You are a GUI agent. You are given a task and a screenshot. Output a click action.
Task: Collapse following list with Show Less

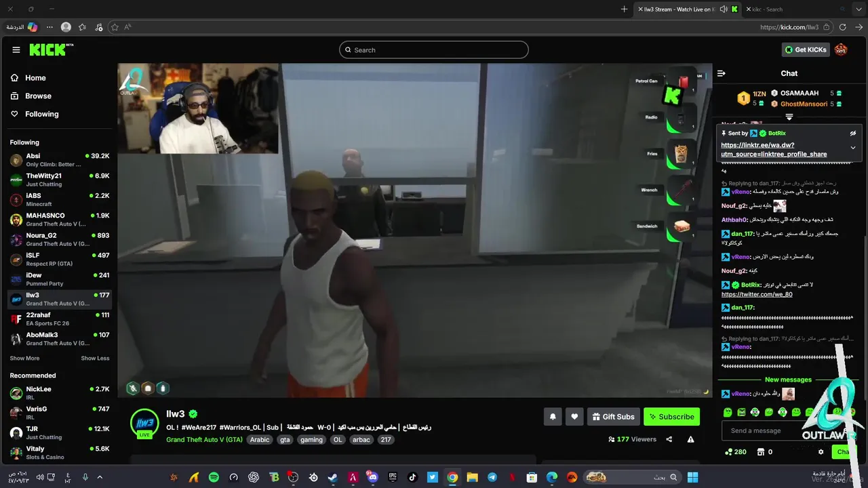[95, 359]
